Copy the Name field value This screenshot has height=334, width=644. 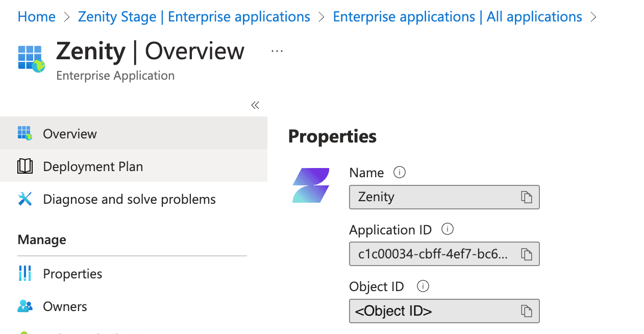527,197
